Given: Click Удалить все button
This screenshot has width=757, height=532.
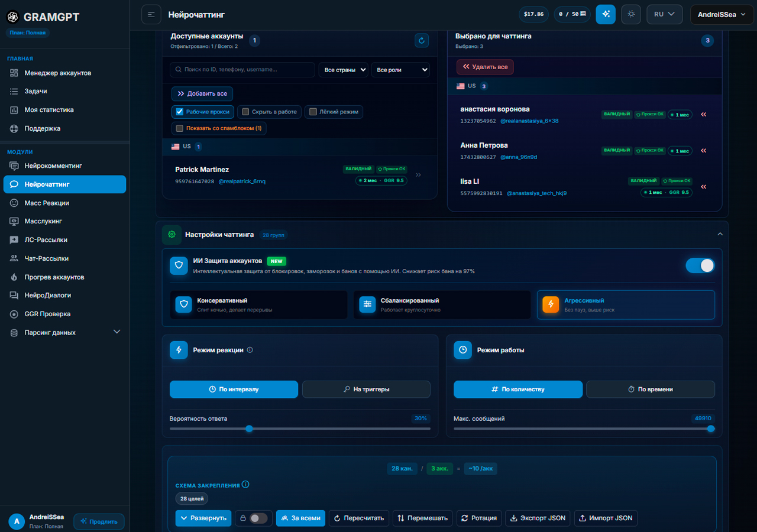Looking at the screenshot, I should [485, 67].
